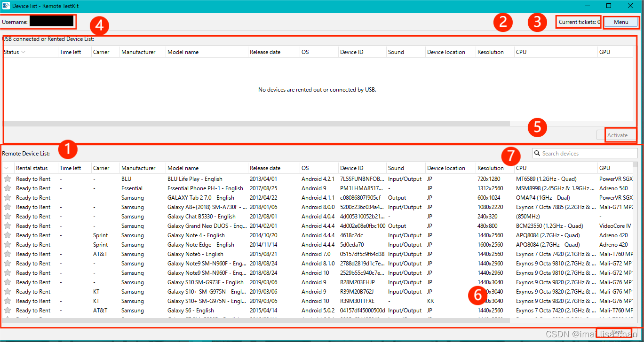This screenshot has height=342, width=644.
Task: Click the 'Android 5.0.2' OS cell
Action: click(318, 310)
